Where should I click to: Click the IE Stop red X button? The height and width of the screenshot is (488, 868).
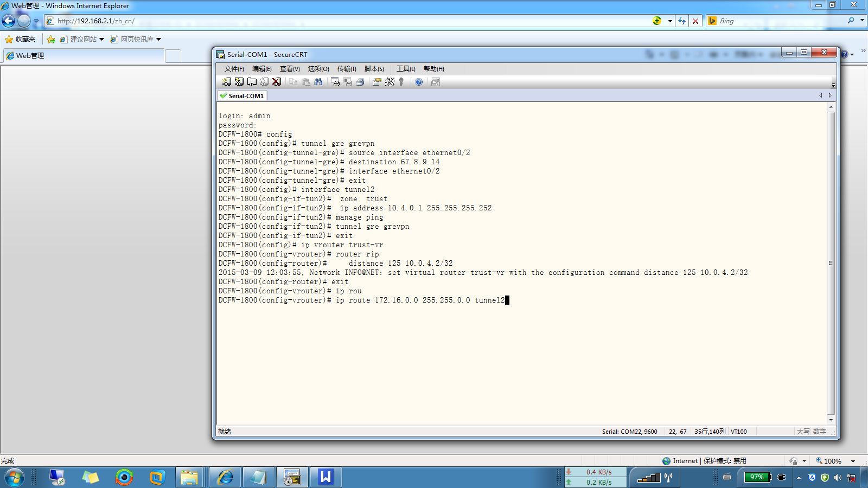pos(695,21)
